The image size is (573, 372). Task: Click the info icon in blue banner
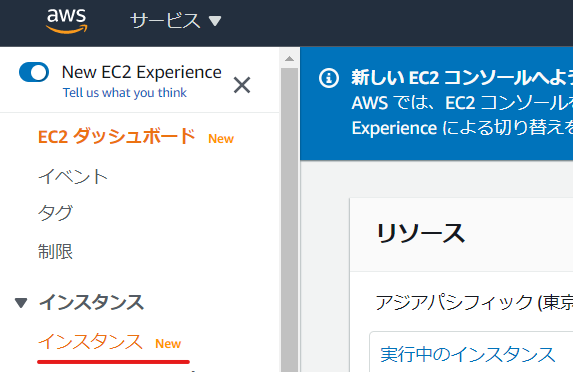pyautogui.click(x=329, y=78)
